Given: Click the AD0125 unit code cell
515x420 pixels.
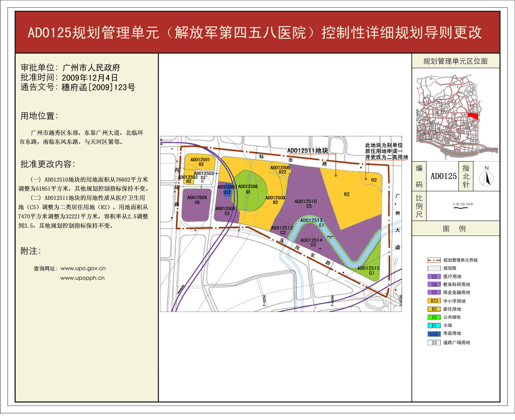Looking at the screenshot, I should tap(443, 176).
